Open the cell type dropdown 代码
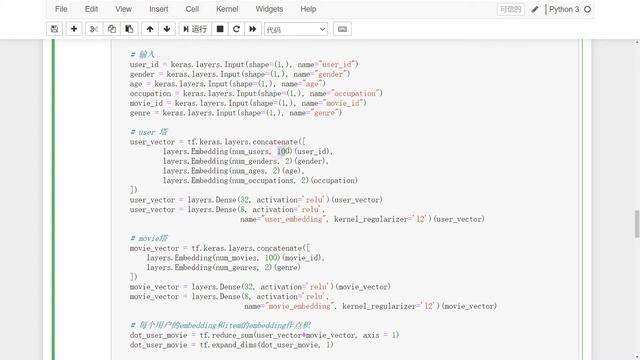640x360 pixels. [296, 29]
